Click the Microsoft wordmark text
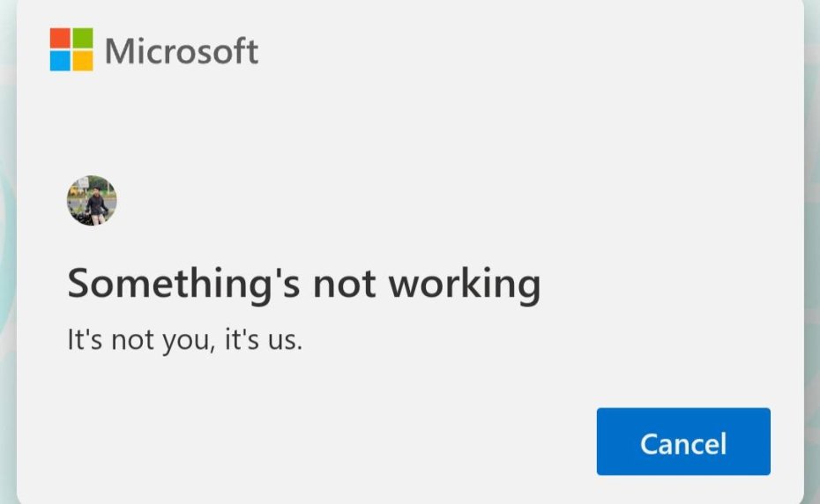 182,51
